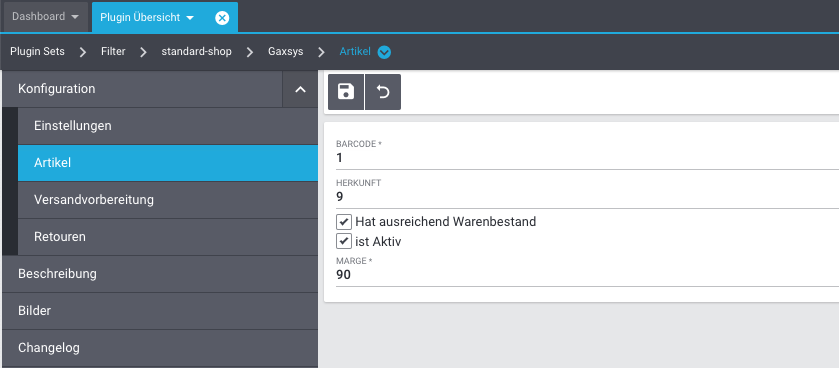Save the plugin configuration with the floppy-disk icon
The width and height of the screenshot is (839, 368).
pyautogui.click(x=346, y=92)
